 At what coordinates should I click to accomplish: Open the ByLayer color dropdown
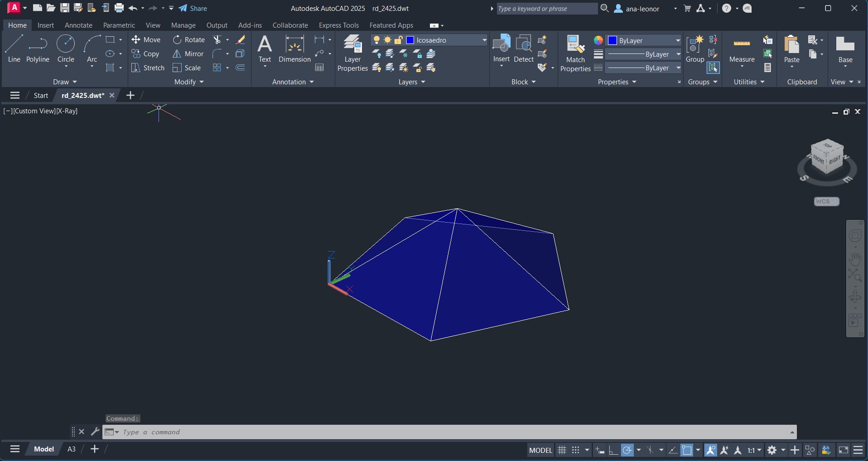[x=678, y=41]
